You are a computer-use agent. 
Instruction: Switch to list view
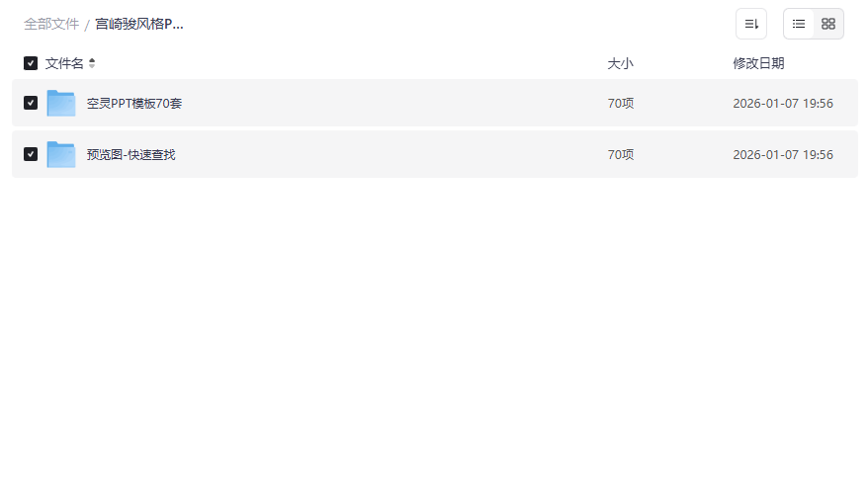click(799, 24)
